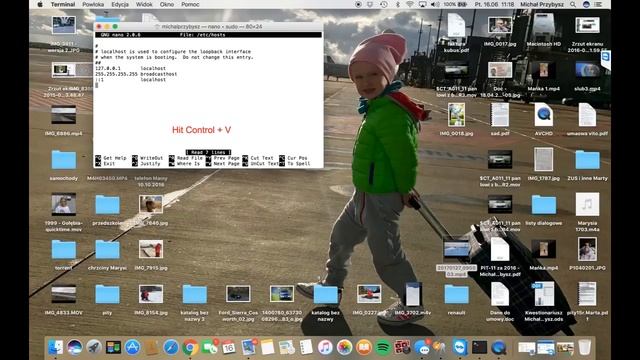Viewport: 640px width, 360px height.
Task: Click the Terminal icon in Dock
Action: point(479,347)
